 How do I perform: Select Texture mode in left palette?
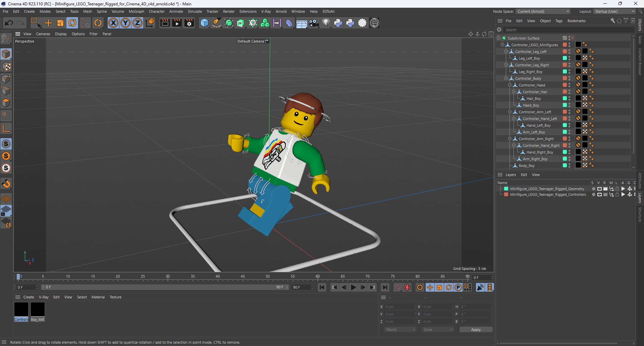point(6,66)
